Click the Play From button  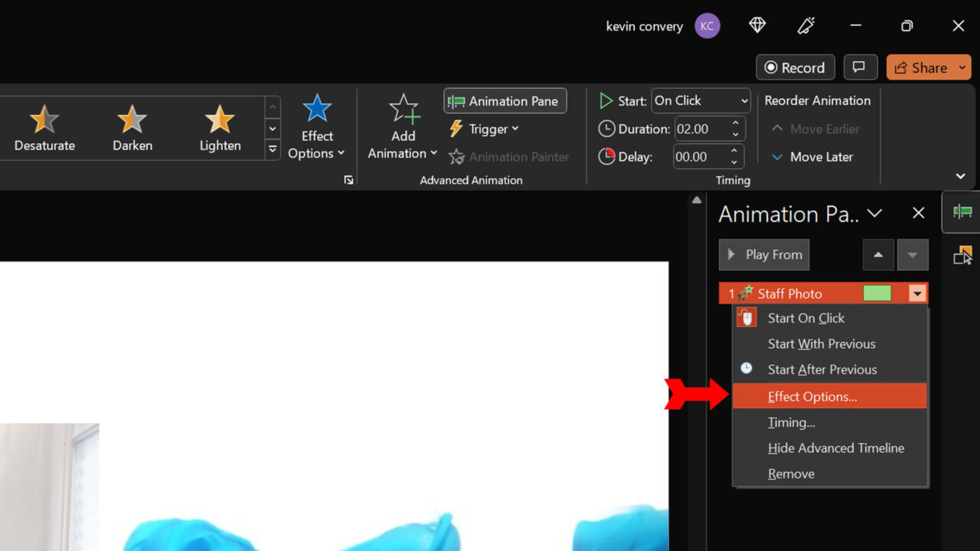pos(763,254)
